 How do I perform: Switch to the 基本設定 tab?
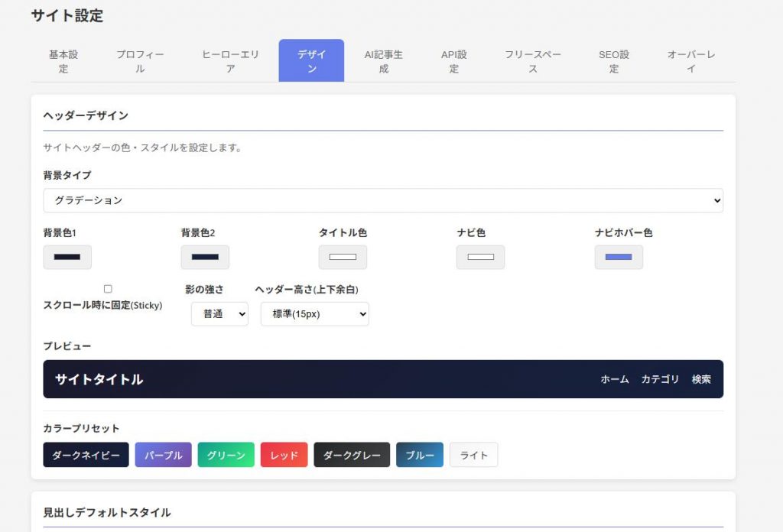coord(63,61)
